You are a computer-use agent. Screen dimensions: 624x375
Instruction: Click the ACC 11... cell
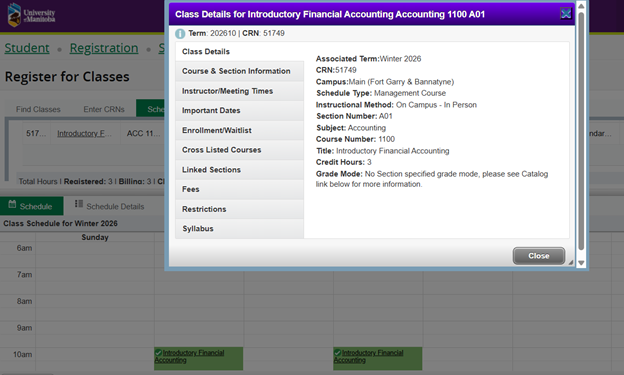tap(143, 134)
